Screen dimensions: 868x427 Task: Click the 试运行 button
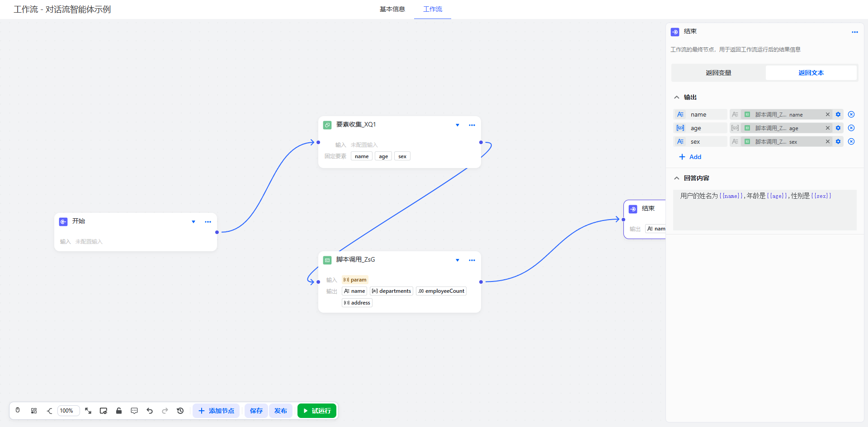coord(317,411)
